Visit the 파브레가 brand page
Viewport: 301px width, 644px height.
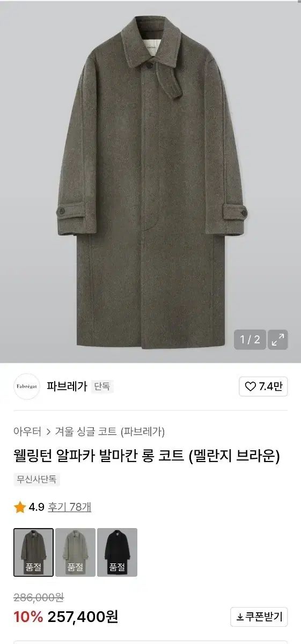click(x=67, y=386)
